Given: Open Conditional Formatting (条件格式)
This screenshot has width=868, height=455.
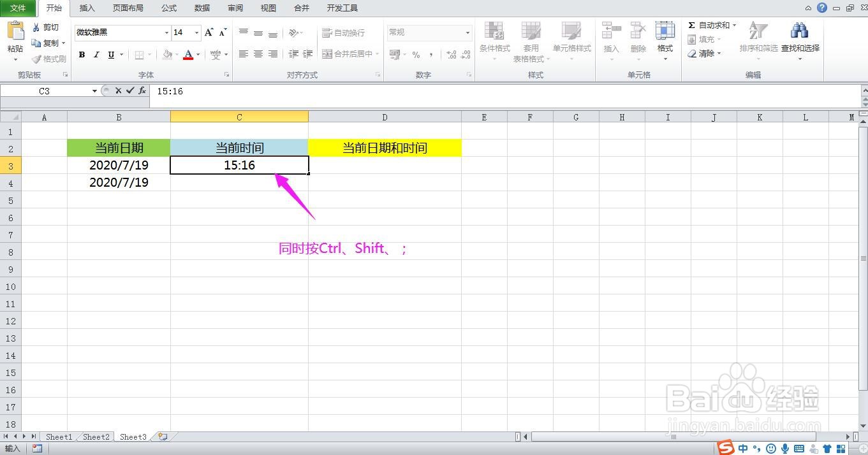Looking at the screenshot, I should pyautogui.click(x=495, y=41).
